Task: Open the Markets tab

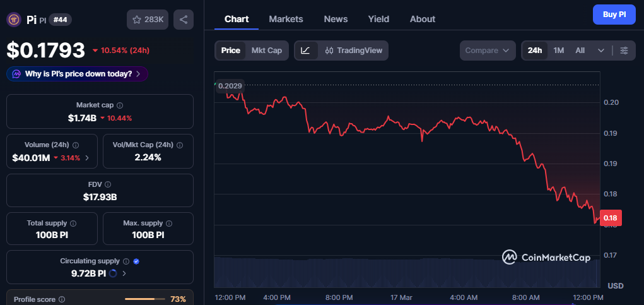Action: (286, 19)
